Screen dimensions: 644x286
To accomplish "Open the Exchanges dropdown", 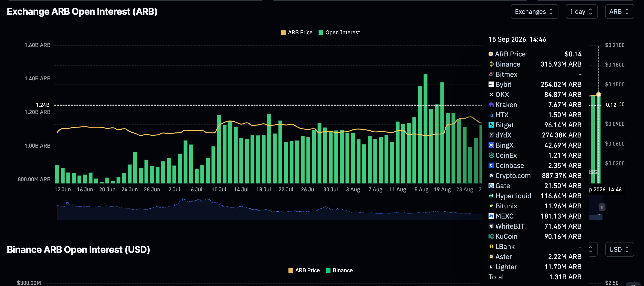I will (x=534, y=12).
